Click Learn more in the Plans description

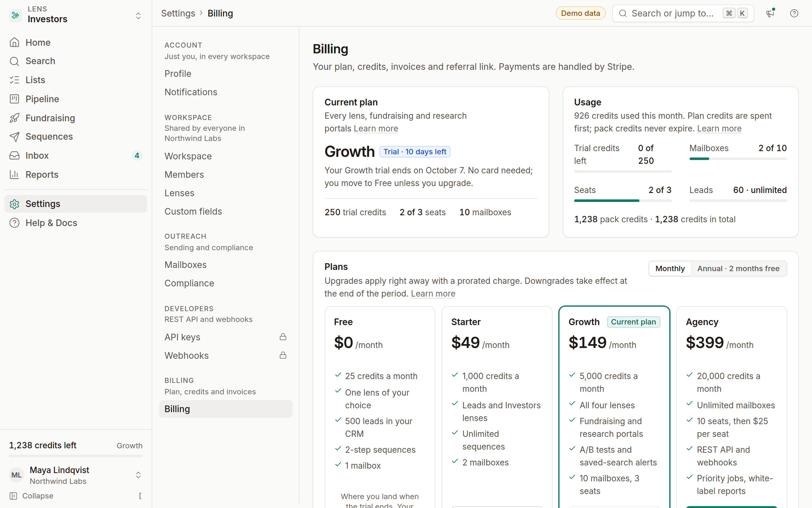tap(433, 294)
